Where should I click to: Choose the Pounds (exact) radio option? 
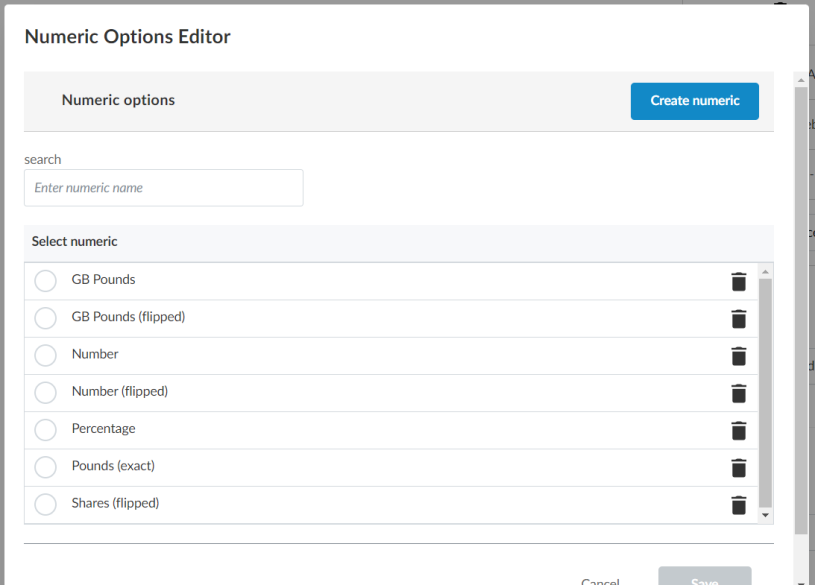click(x=45, y=467)
